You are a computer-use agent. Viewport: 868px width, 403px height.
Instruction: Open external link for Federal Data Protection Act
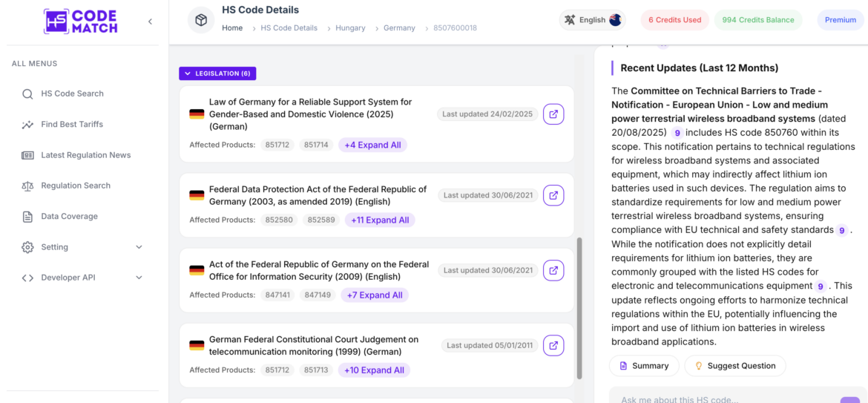(553, 195)
